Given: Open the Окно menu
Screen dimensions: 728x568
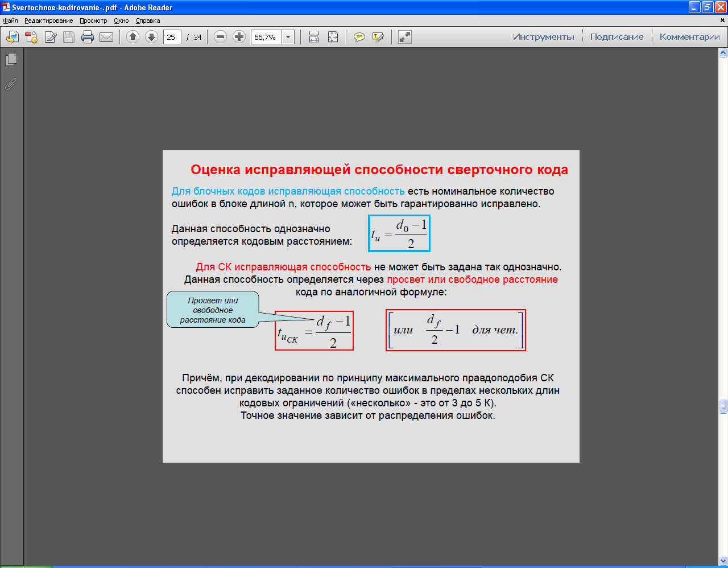Looking at the screenshot, I should [121, 20].
